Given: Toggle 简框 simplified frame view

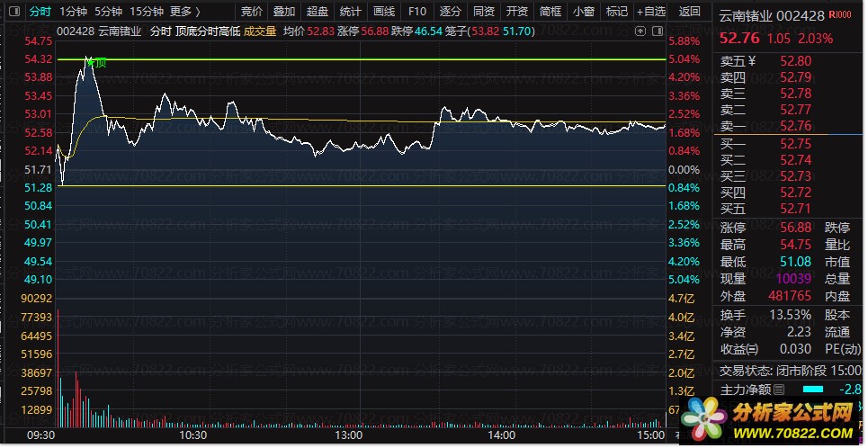Looking at the screenshot, I should [550, 12].
